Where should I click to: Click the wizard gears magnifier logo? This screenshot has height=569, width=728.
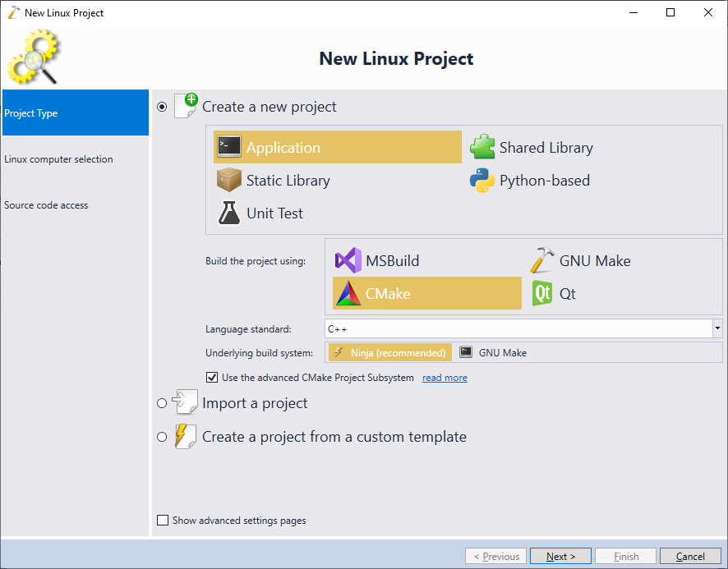[x=34, y=57]
